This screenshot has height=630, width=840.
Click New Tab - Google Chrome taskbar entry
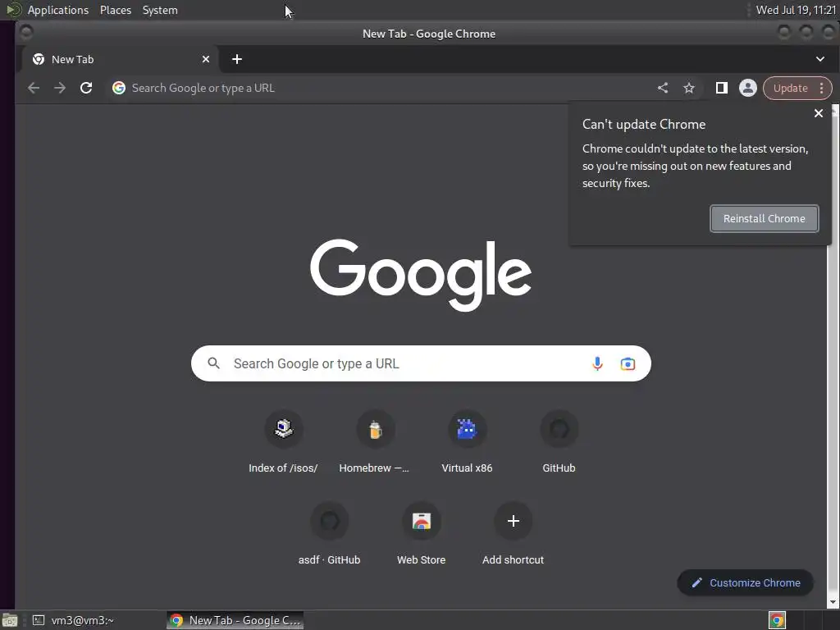[x=235, y=620]
